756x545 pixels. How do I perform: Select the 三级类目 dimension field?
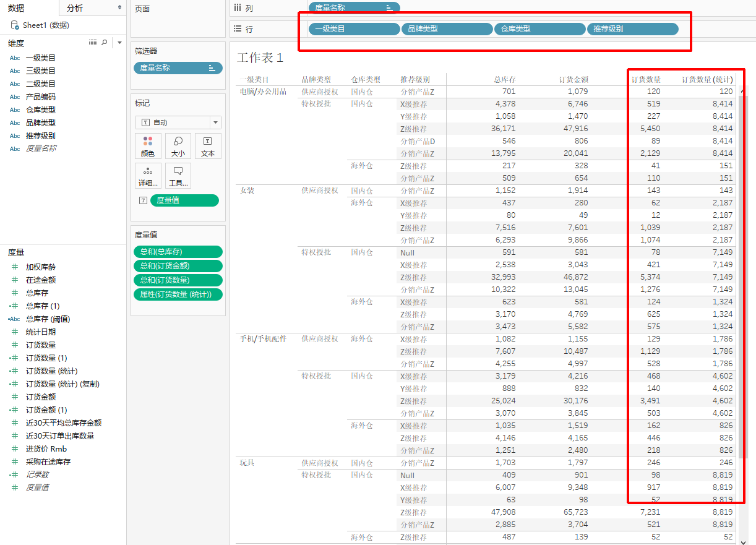point(40,71)
